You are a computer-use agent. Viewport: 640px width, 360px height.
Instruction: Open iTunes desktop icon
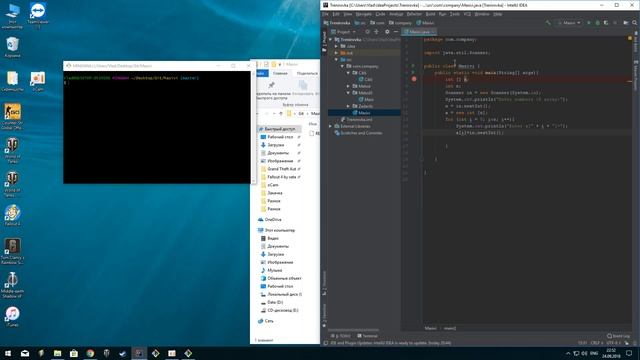(x=12, y=317)
